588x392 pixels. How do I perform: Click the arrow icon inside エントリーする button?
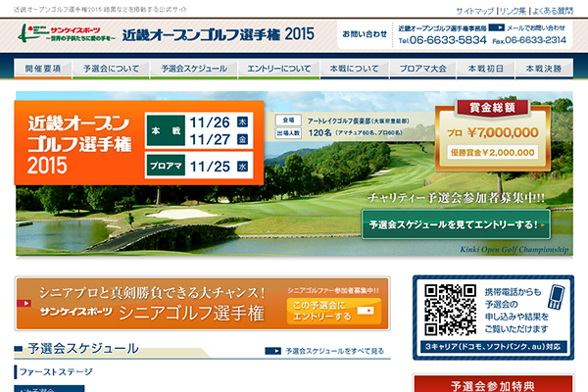366,311
